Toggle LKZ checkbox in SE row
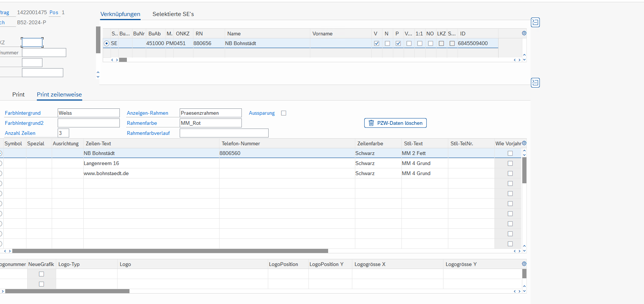The width and height of the screenshot is (644, 304). [441, 43]
